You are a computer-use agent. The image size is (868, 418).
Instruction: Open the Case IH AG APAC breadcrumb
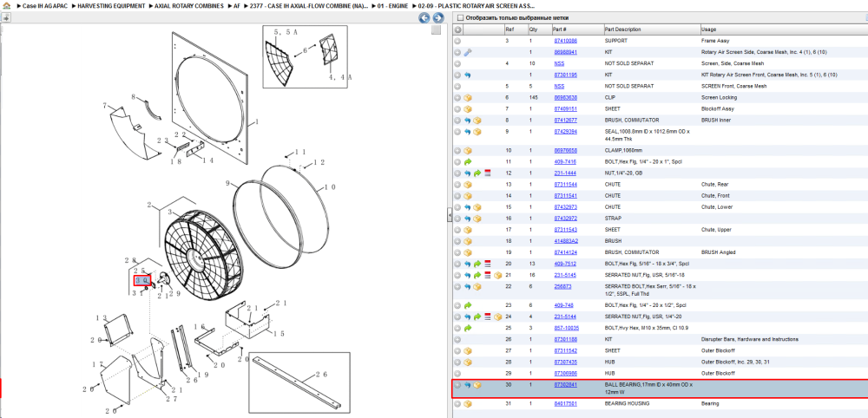[44, 5]
